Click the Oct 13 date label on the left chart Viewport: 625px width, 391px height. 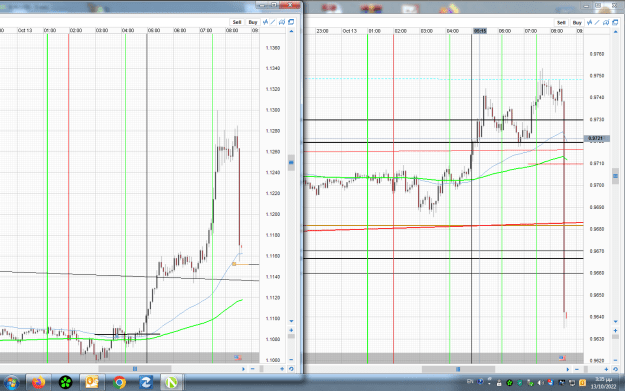coord(25,30)
